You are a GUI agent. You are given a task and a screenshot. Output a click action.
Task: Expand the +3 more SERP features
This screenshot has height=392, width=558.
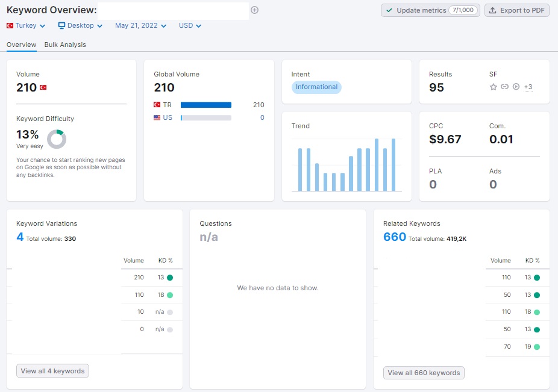(x=528, y=87)
